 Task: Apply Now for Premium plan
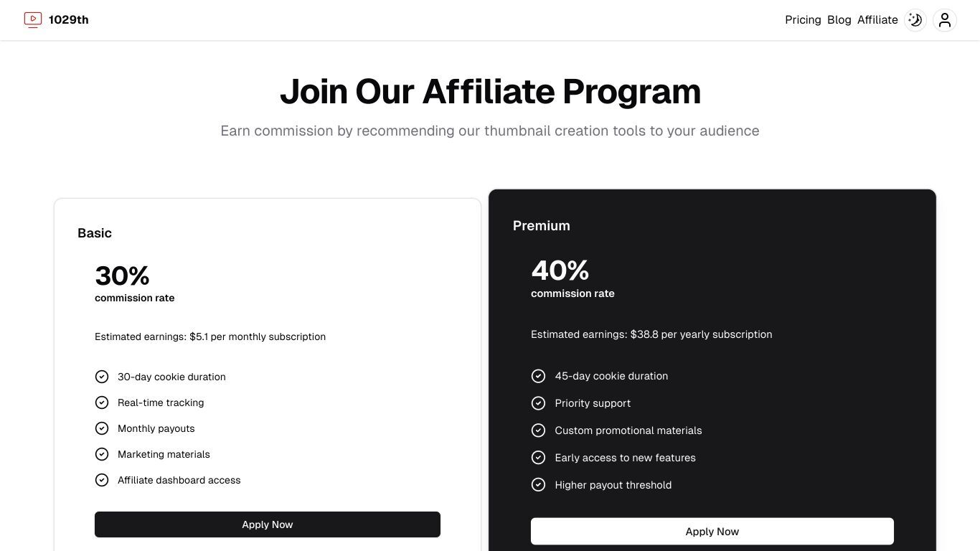click(x=712, y=532)
